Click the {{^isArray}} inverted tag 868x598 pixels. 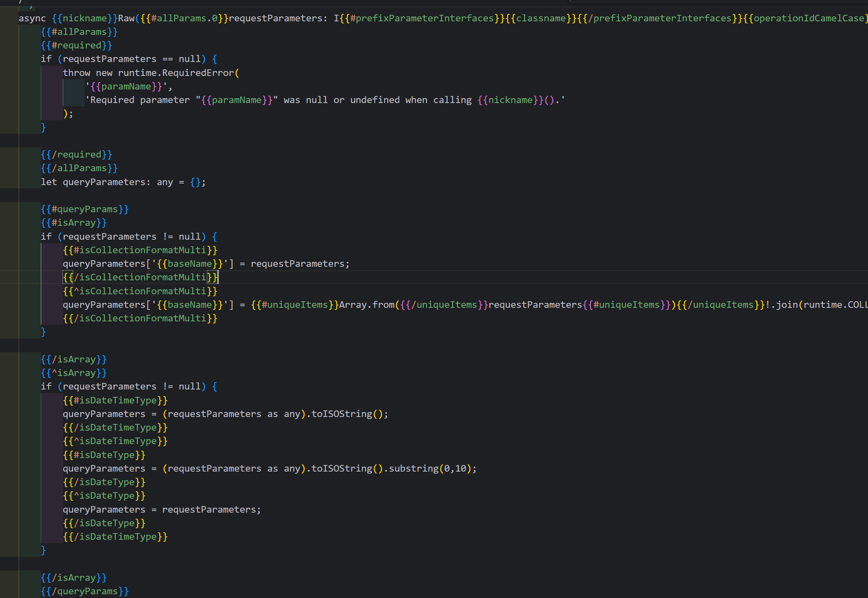pos(74,373)
